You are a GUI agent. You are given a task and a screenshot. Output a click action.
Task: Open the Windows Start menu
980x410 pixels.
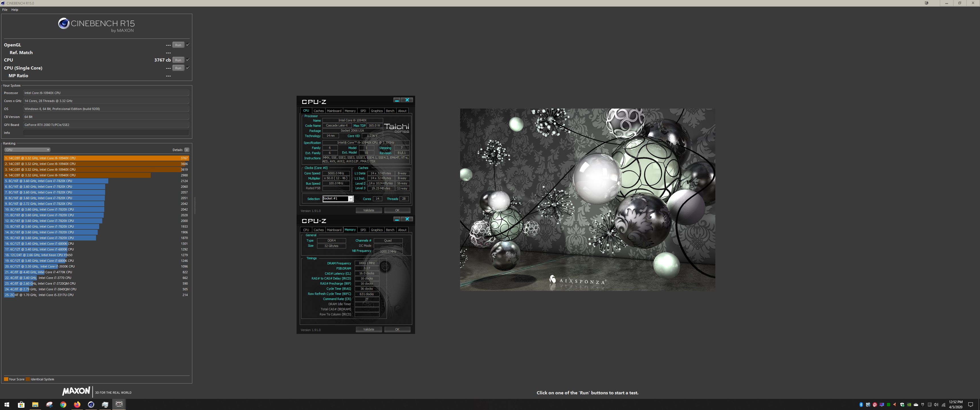pyautogui.click(x=7, y=404)
